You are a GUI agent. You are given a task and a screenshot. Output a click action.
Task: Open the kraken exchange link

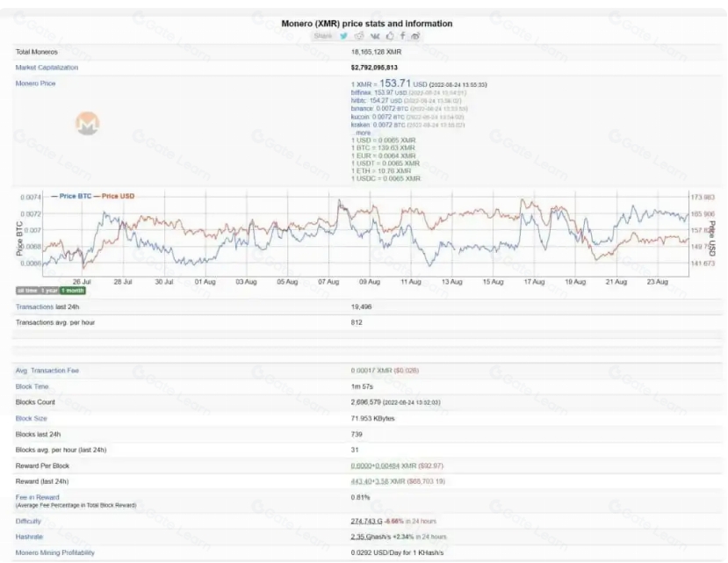click(360, 125)
